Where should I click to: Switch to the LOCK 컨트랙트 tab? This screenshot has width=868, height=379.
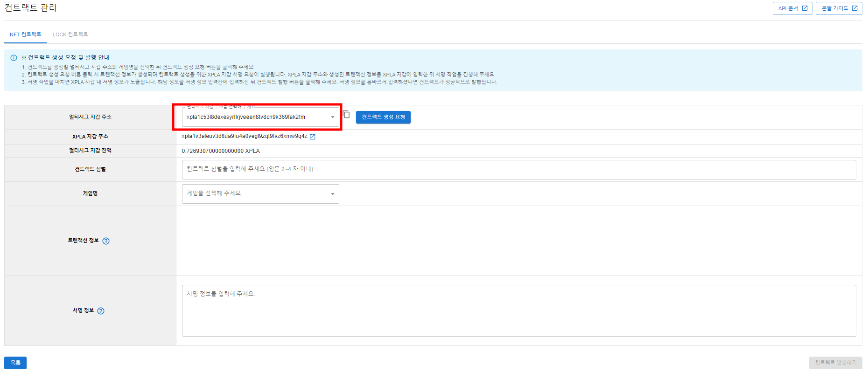point(70,34)
